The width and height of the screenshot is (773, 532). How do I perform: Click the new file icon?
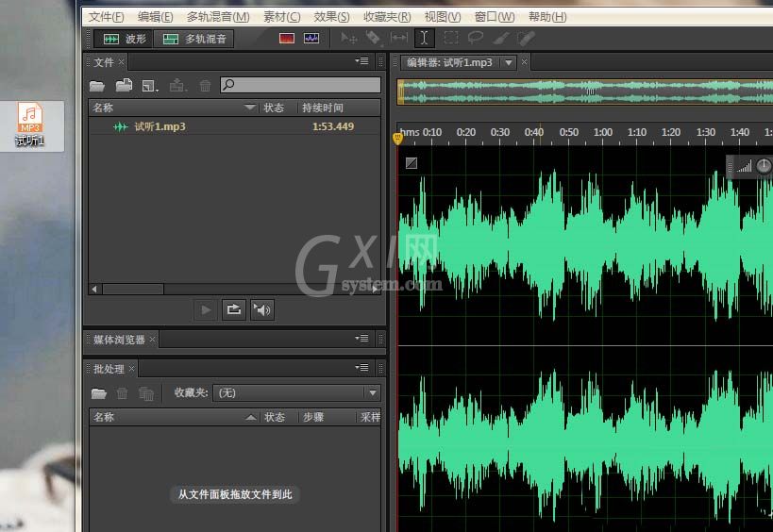tap(150, 86)
